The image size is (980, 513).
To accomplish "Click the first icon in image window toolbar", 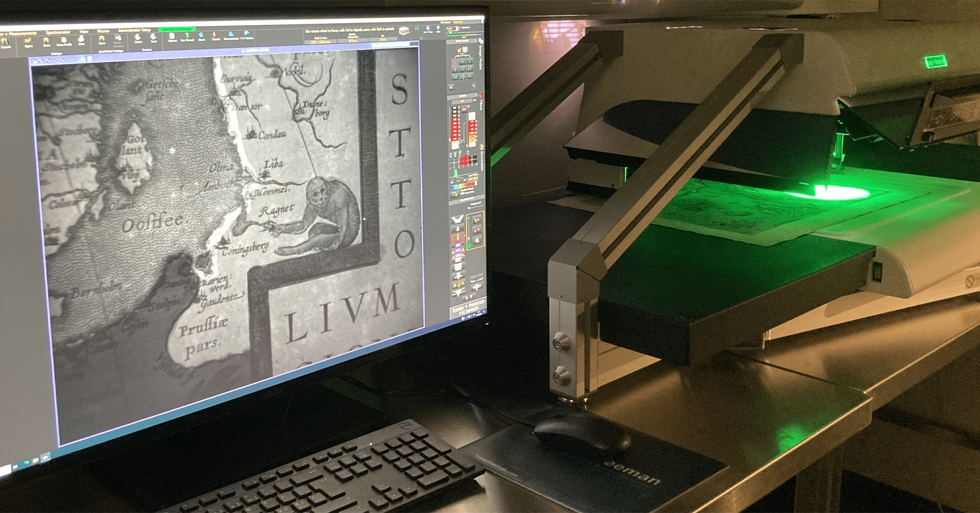I will point(34,60).
